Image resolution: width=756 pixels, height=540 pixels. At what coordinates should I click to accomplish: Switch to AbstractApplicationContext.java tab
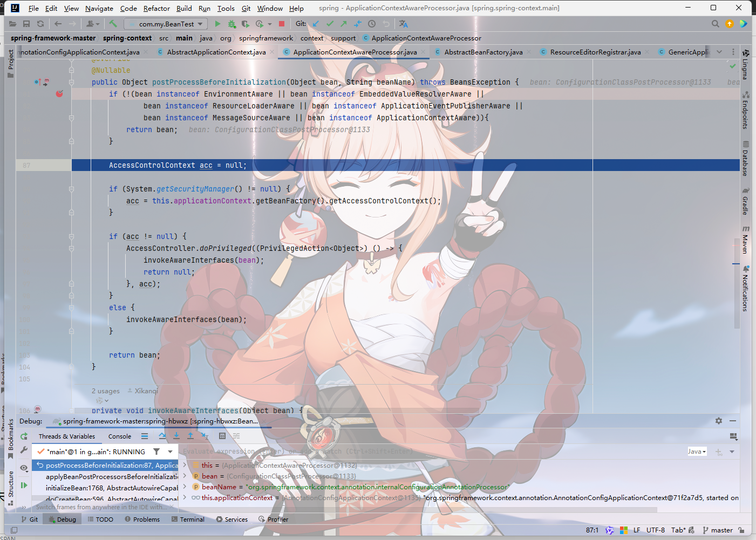pos(216,52)
